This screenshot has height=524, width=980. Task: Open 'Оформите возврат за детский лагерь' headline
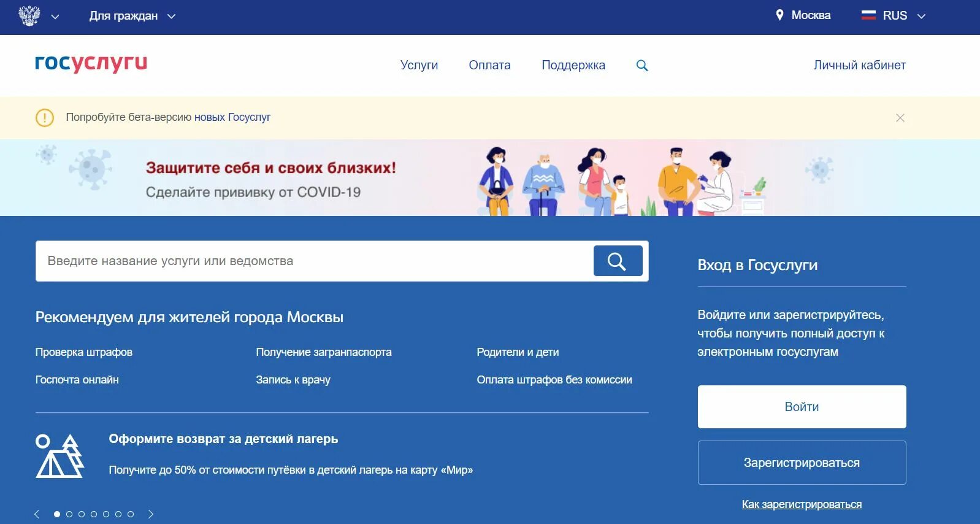223,439
